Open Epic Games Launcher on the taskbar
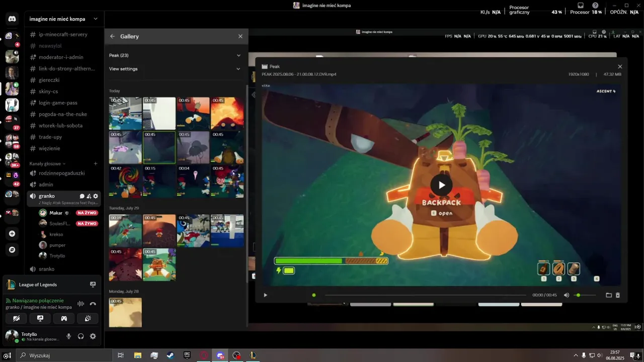This screenshot has width=644, height=362. coord(187,355)
